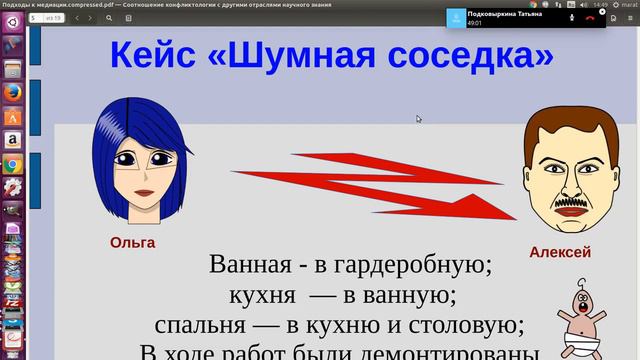Open the sound volume indicator
This screenshot has width=640, height=360.
pyautogui.click(x=584, y=4)
